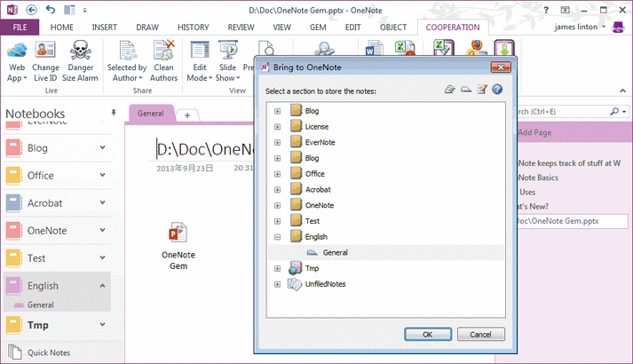Open the james linton account dropdown
This screenshot has height=364, width=633.
(x=604, y=27)
